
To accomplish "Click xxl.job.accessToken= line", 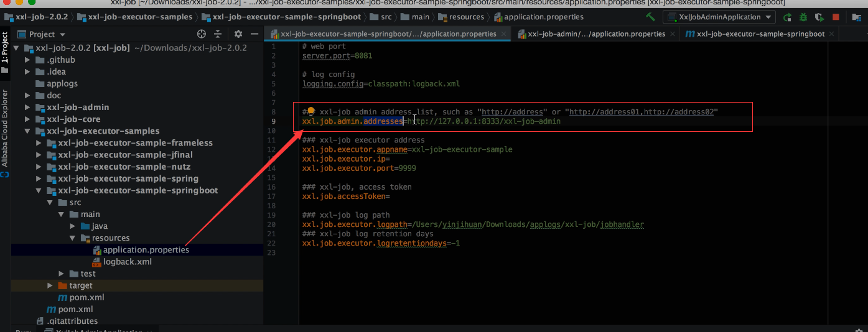I will 346,196.
